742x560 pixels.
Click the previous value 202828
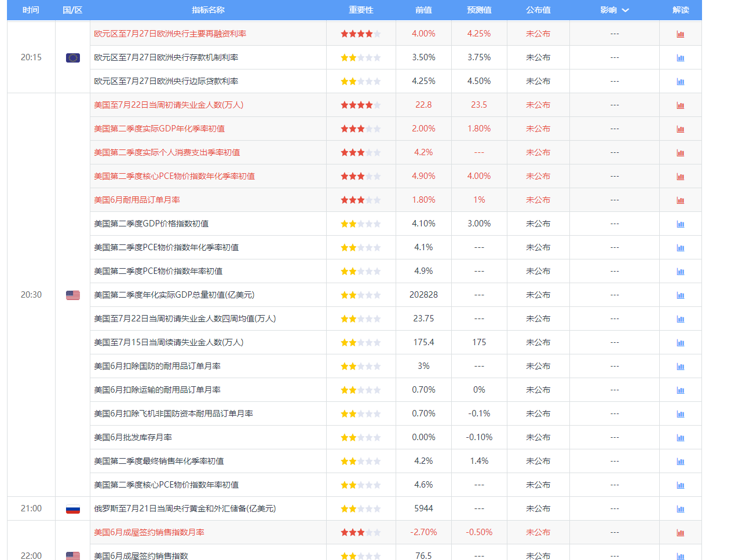(423, 295)
